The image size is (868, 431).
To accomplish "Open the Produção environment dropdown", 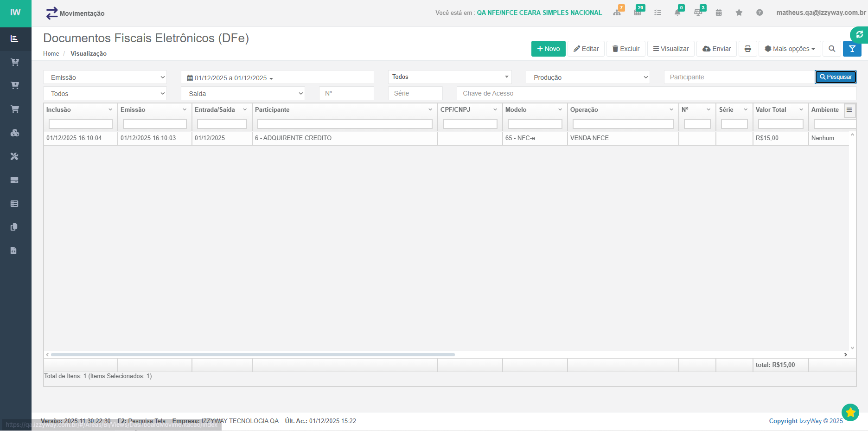I will (587, 77).
